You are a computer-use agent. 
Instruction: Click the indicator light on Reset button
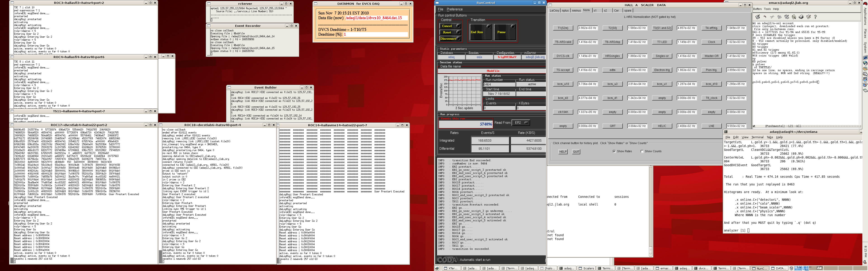(x=458, y=32)
